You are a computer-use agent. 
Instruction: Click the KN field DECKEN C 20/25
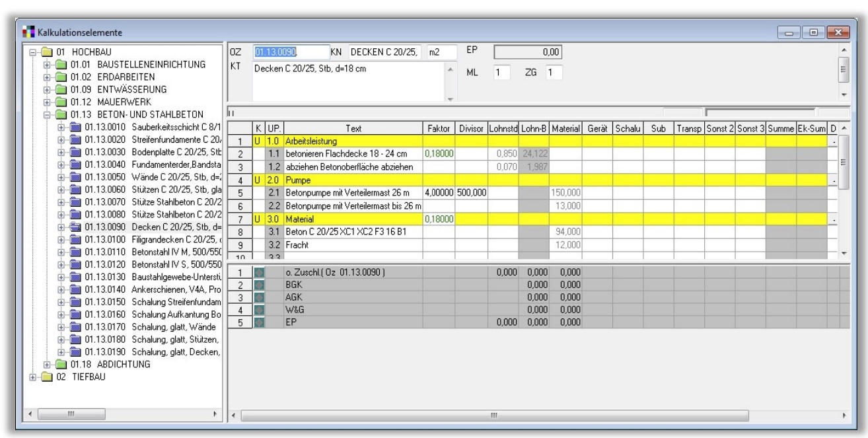click(385, 52)
